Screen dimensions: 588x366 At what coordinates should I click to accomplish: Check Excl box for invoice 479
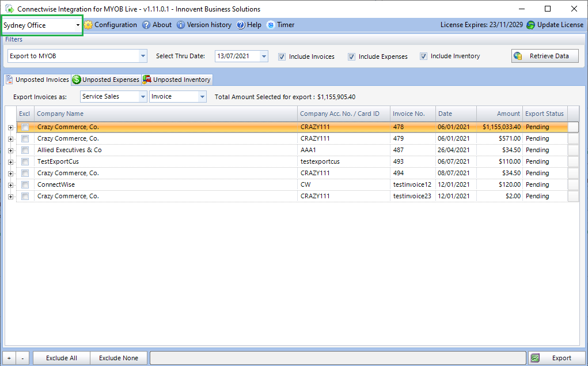[25, 139]
